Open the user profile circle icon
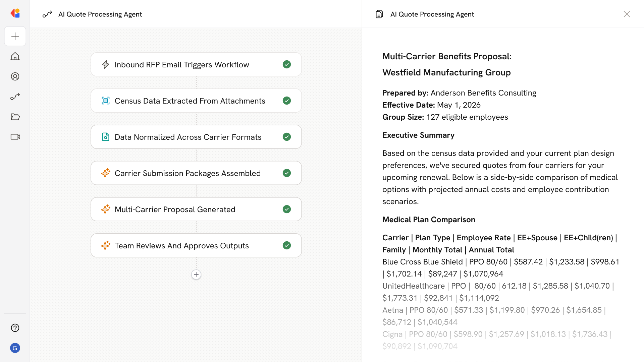The height and width of the screenshot is (362, 644). click(15, 76)
